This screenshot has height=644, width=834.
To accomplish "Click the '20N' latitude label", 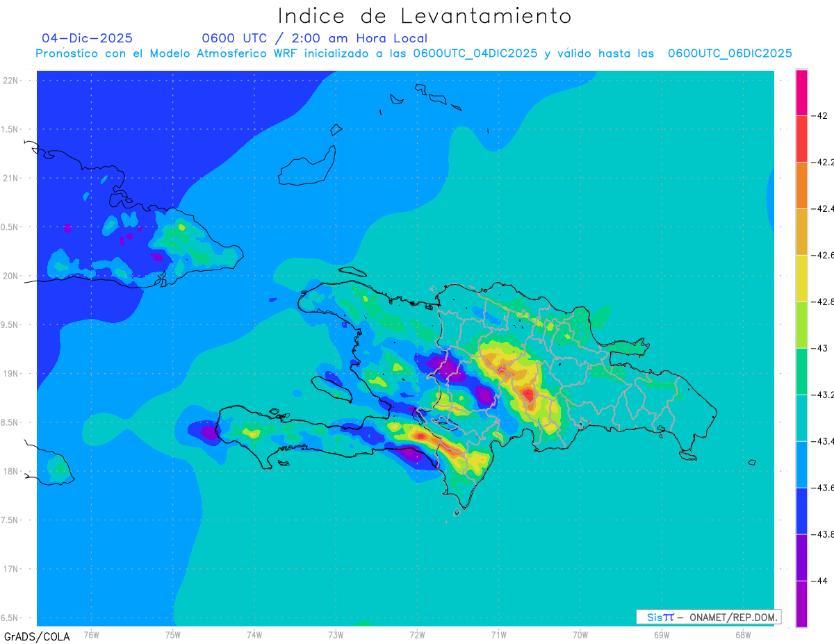I will [x=10, y=276].
